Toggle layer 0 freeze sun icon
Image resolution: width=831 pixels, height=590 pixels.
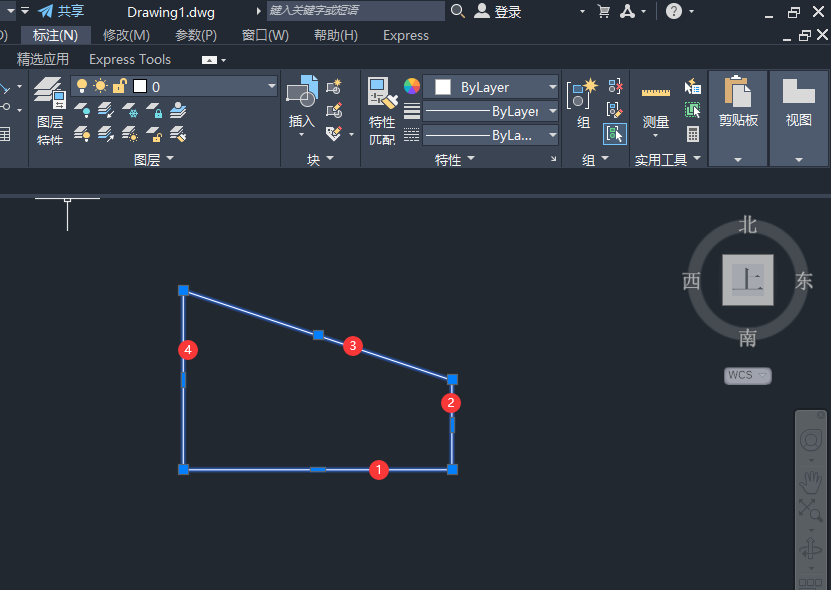[100, 86]
